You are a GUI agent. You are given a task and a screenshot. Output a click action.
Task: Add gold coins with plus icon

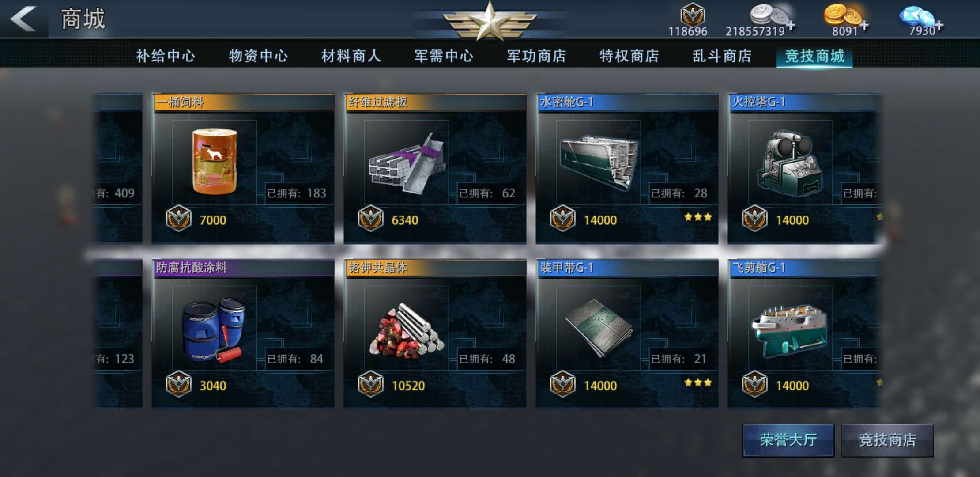[864, 26]
